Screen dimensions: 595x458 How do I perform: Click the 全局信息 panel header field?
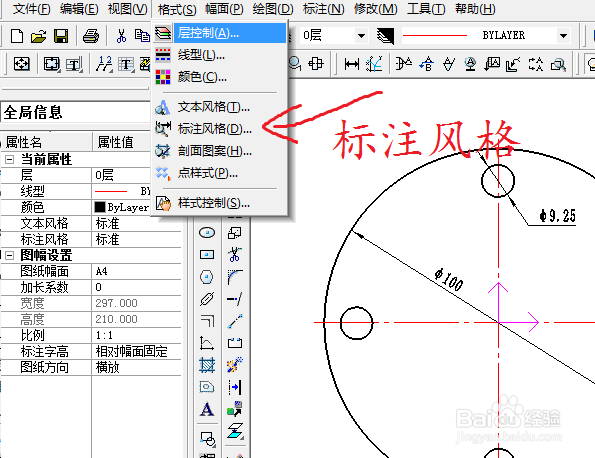click(76, 112)
